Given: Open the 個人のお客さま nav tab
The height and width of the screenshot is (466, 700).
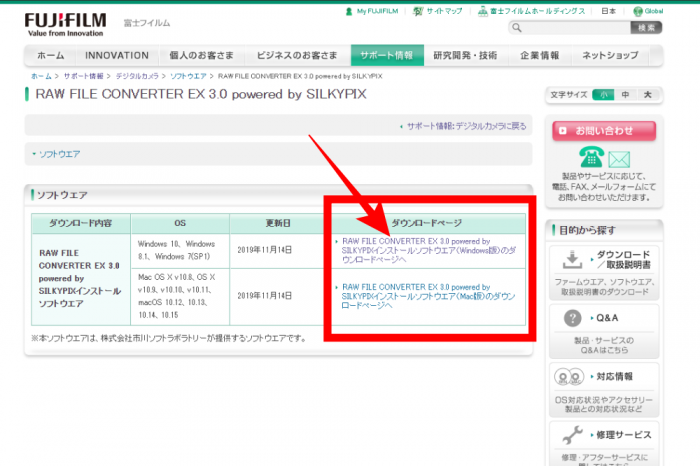Looking at the screenshot, I should 201,55.
